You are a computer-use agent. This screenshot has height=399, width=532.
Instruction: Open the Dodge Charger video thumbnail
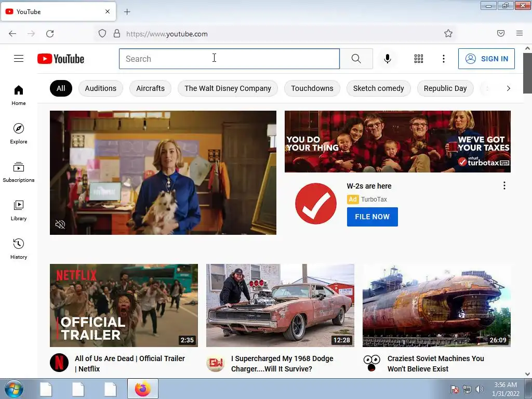click(x=280, y=305)
